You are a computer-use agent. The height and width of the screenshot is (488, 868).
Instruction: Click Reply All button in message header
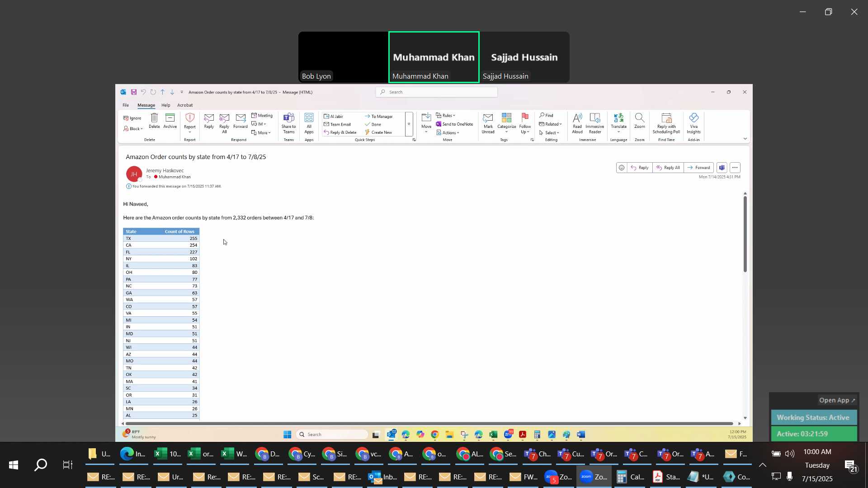[x=668, y=168]
